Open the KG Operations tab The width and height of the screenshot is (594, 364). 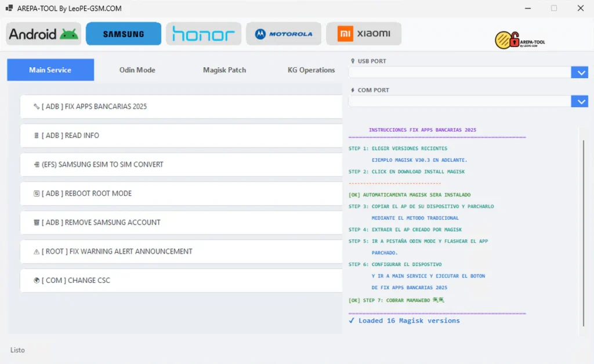(311, 70)
